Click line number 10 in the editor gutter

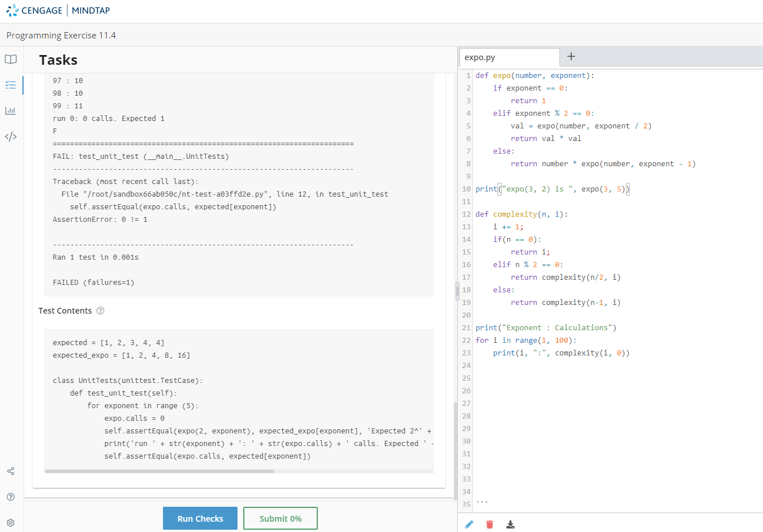click(x=465, y=189)
